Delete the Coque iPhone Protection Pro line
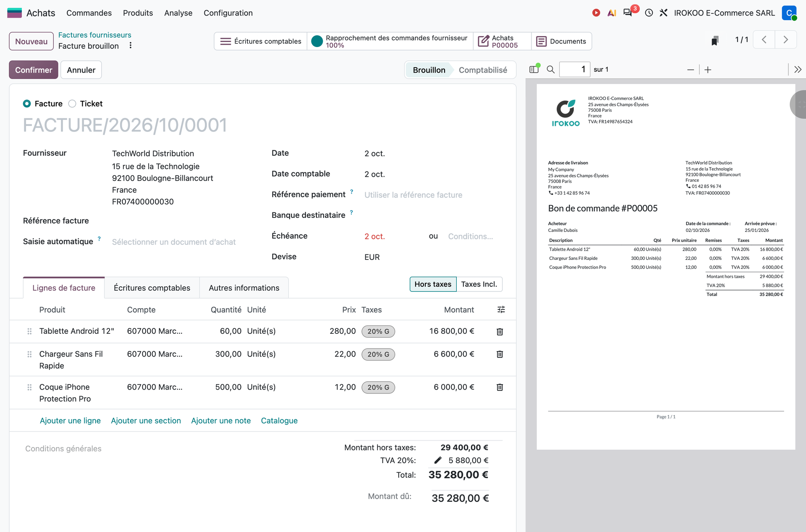Screen dimensions: 806x532 click(500, 387)
